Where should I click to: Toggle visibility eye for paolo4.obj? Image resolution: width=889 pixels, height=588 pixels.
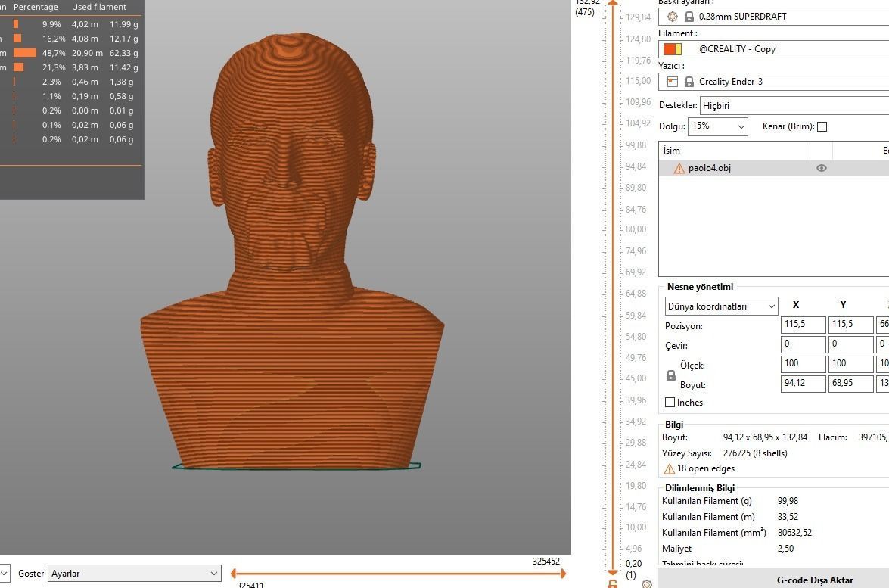click(x=821, y=169)
